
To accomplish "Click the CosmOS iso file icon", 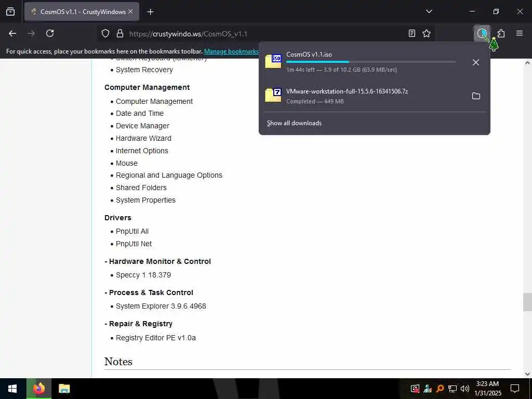I will [x=273, y=61].
